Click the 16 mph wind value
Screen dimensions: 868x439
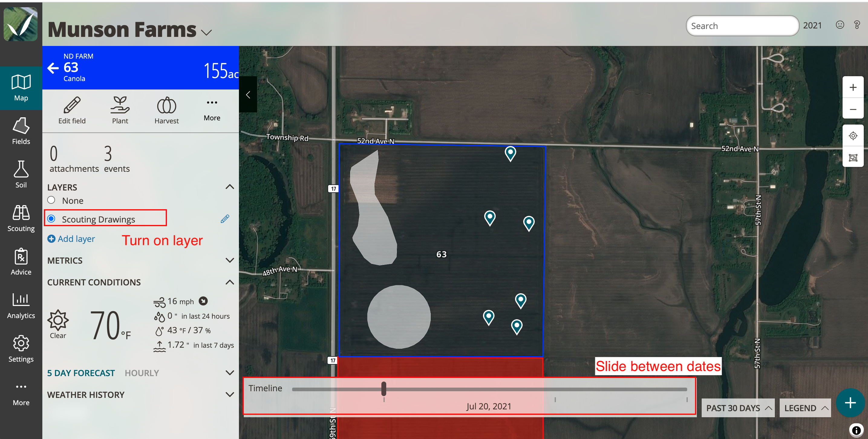181,301
